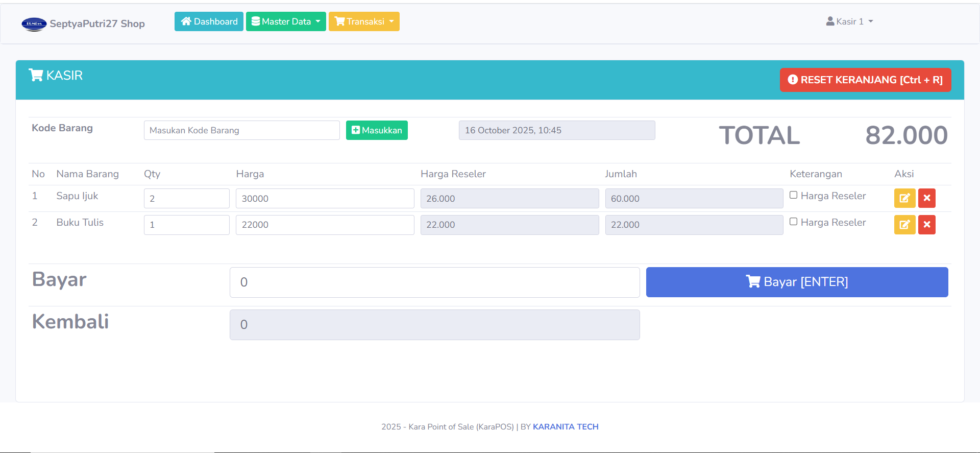
Task: Click the Bayar [ENTER] payment button
Action: coord(797,282)
